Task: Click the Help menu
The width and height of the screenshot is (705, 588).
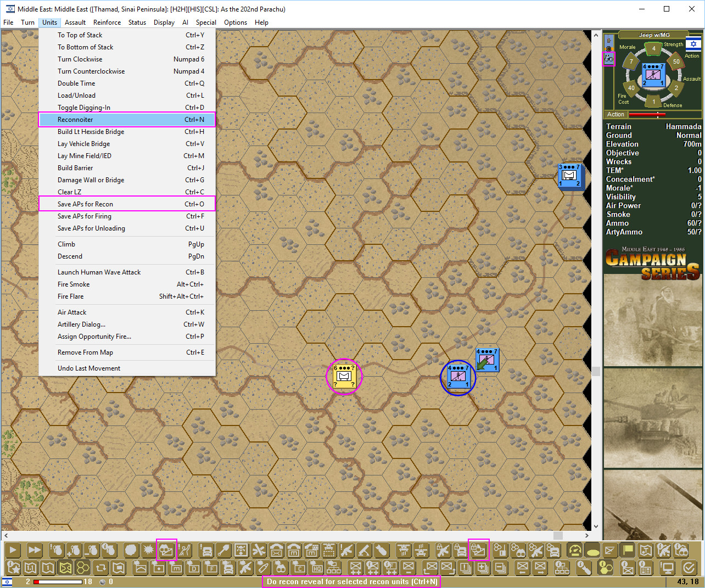Action: click(x=261, y=23)
